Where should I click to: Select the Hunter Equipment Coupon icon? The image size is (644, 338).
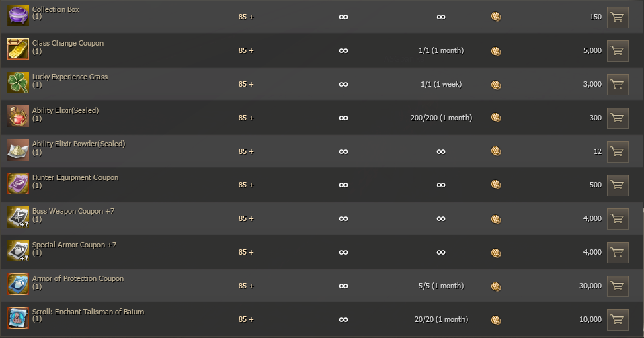tap(18, 184)
